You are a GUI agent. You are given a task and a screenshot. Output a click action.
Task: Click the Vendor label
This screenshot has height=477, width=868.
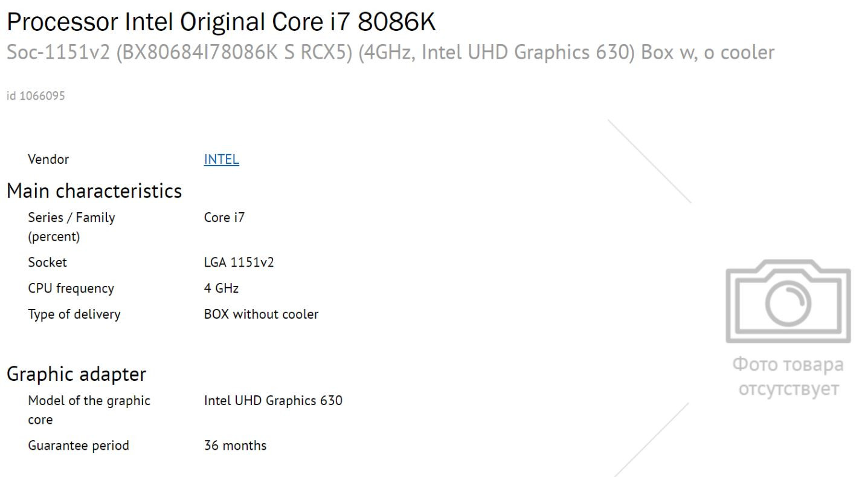[48, 160]
